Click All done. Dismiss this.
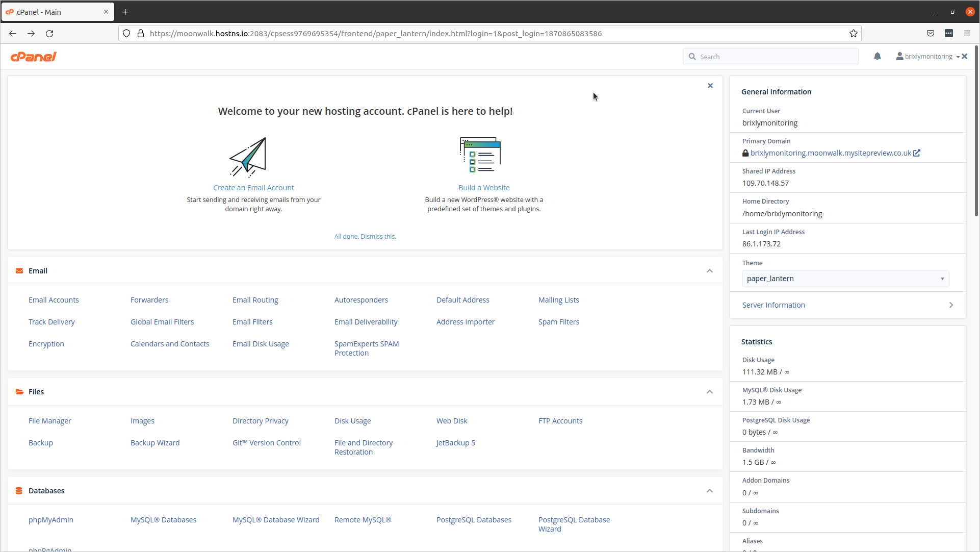Screen dimensions: 980x552 (x=365, y=236)
